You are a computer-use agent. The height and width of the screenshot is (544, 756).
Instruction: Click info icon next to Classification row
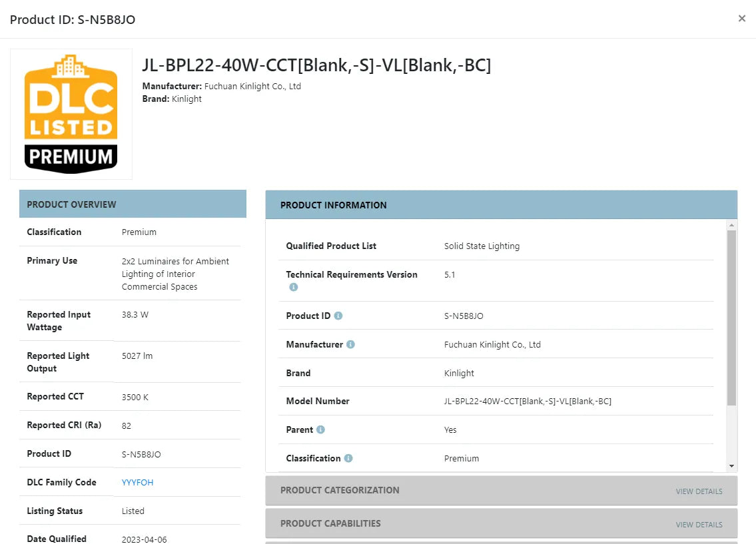coord(348,458)
